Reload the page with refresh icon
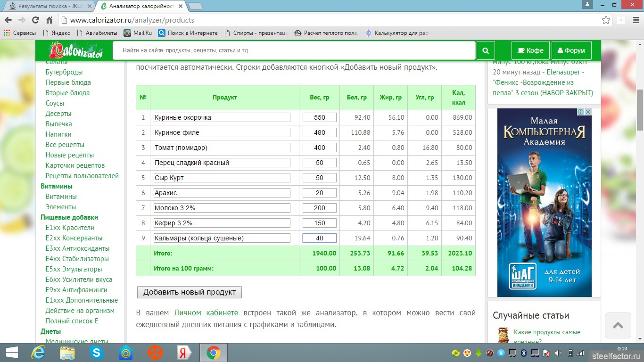 point(35,20)
